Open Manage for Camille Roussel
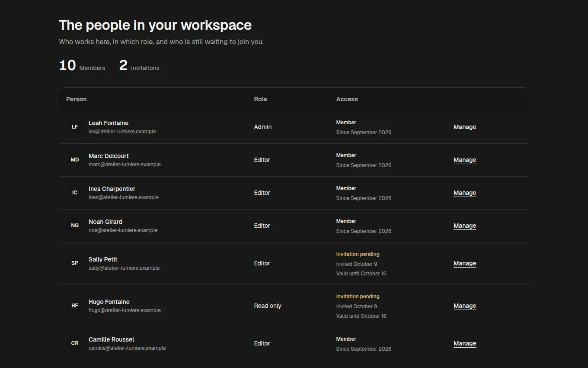Image resolution: width=588 pixels, height=368 pixels. (465, 343)
